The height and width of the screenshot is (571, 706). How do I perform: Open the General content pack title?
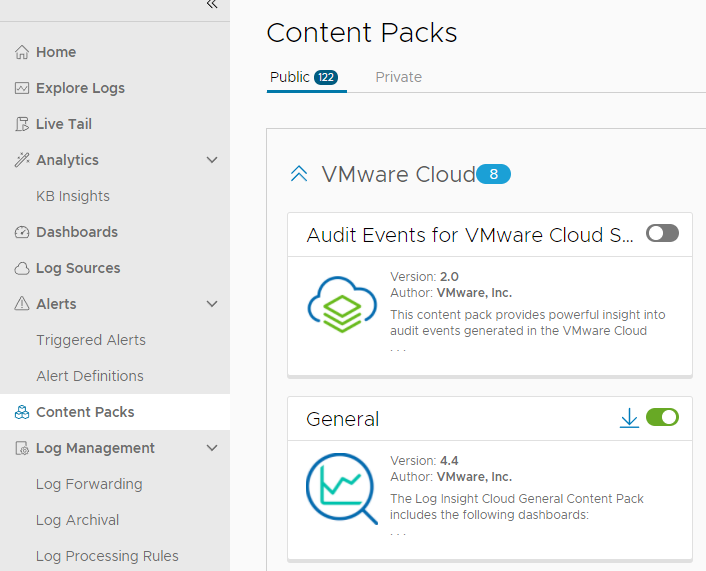coord(343,419)
